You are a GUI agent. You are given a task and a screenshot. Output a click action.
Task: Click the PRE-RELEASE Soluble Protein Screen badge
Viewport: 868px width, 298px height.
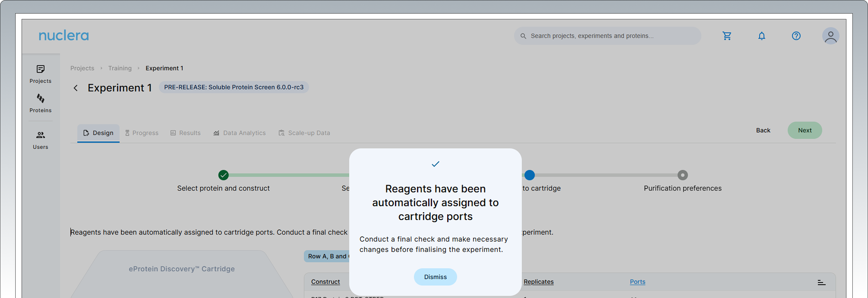(234, 87)
